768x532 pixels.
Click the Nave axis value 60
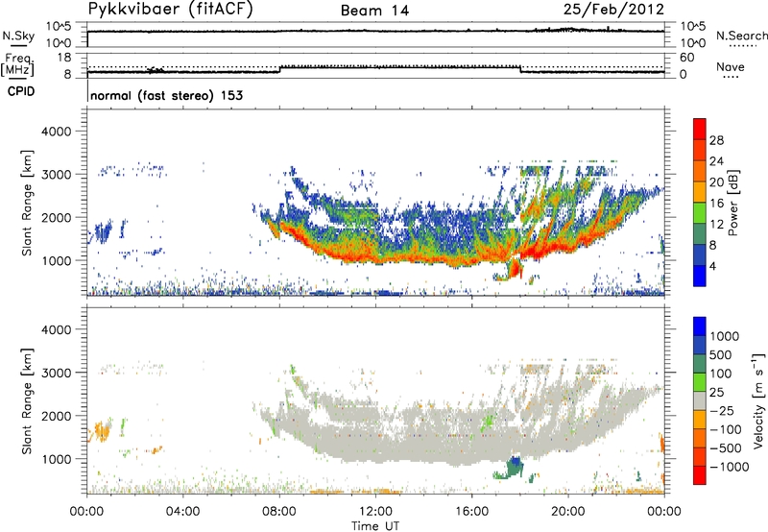point(686,58)
